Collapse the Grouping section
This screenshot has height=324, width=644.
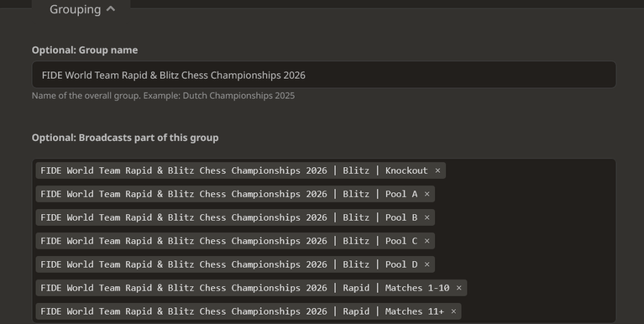tap(81, 9)
